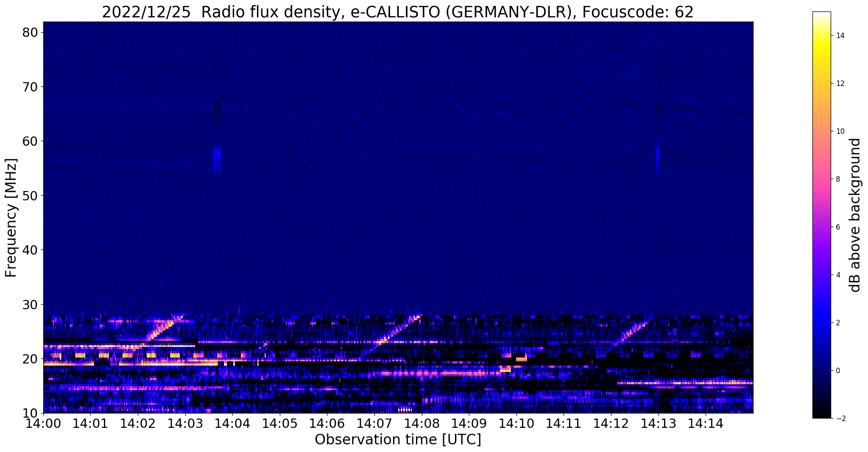
Task: Click the colorbar tick label 6
Action: [x=837, y=227]
